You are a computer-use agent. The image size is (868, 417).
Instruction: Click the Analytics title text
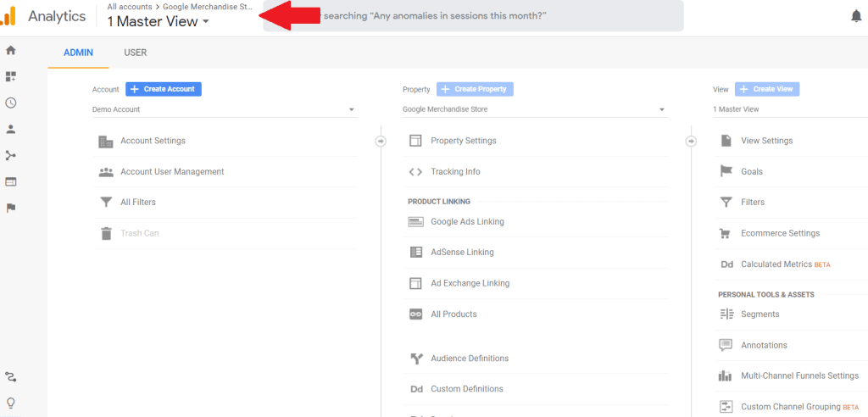(x=57, y=17)
